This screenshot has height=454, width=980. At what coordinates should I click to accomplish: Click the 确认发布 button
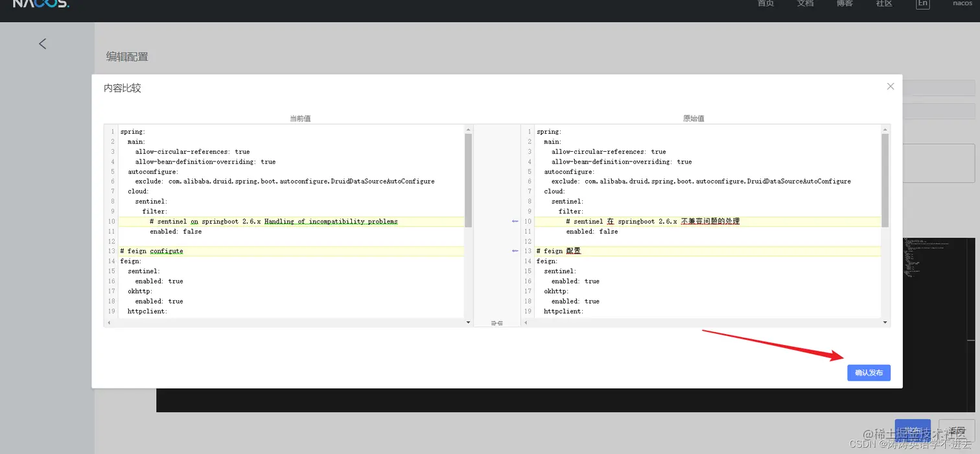point(869,373)
